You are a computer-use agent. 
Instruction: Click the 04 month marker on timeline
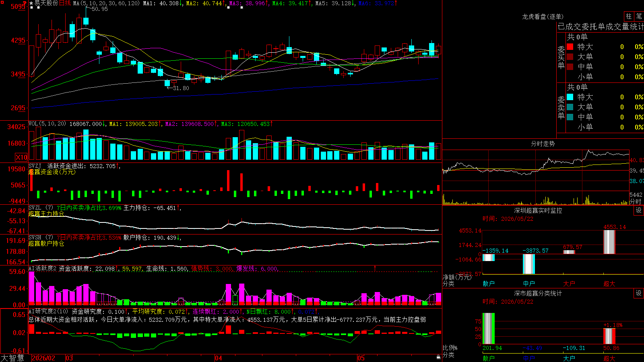point(219,358)
